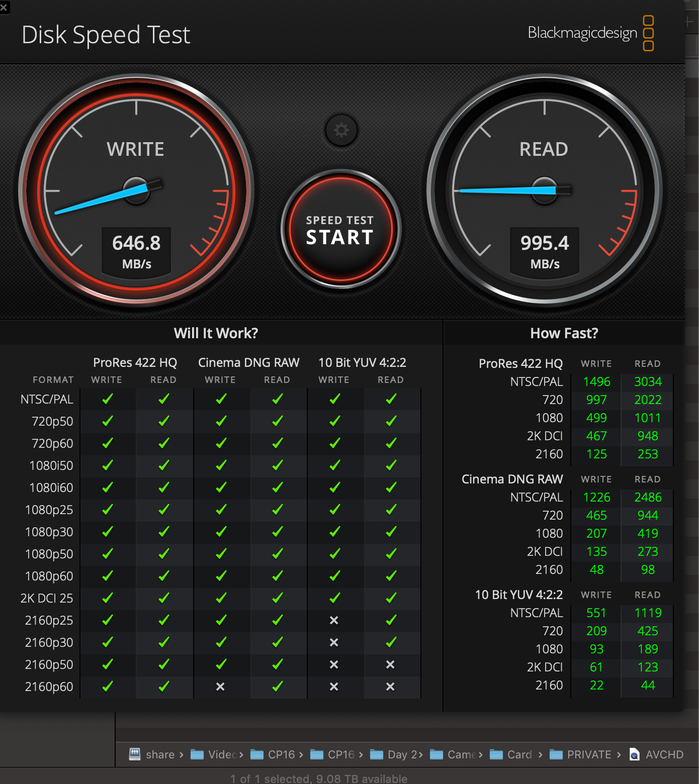Click the 995.4 MB/s read speed readout
The width and height of the screenshot is (699, 784).
coord(545,251)
